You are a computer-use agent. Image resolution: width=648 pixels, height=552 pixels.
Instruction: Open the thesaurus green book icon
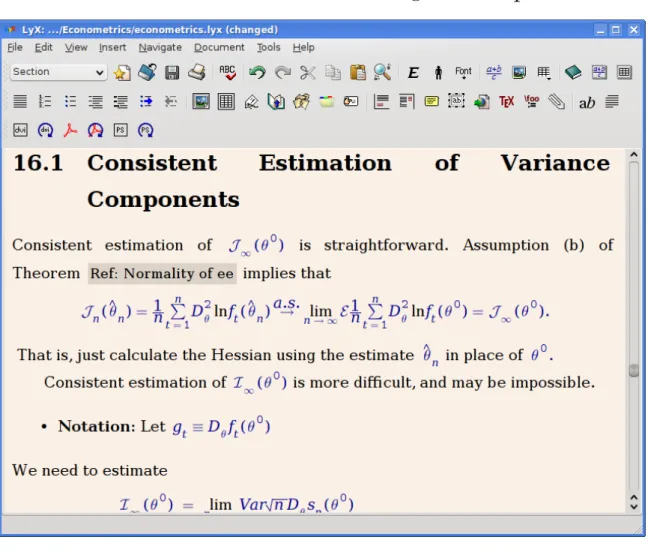(x=573, y=73)
